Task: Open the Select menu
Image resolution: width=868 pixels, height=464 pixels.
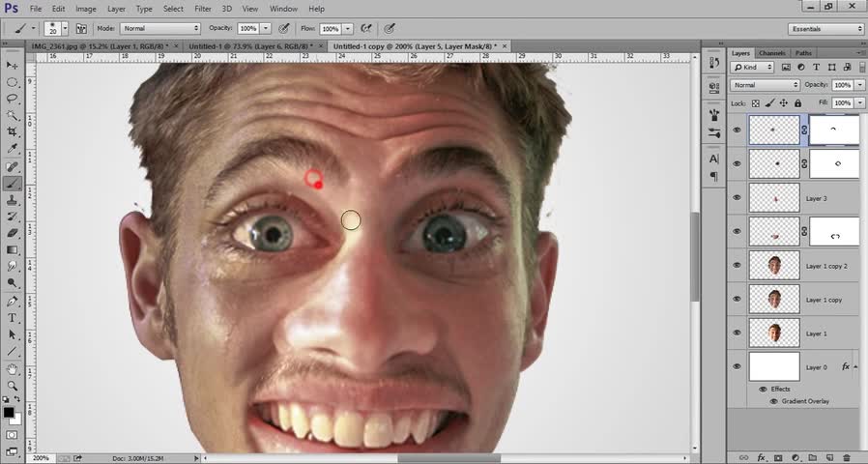Action: pos(173,9)
